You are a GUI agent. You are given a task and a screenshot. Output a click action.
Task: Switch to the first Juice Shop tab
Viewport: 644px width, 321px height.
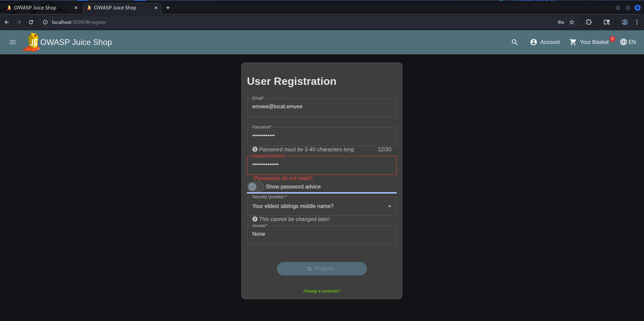pyautogui.click(x=41, y=8)
